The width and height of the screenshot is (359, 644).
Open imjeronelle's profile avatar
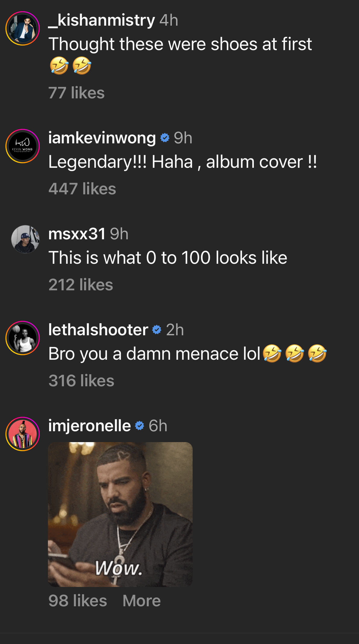[23, 434]
